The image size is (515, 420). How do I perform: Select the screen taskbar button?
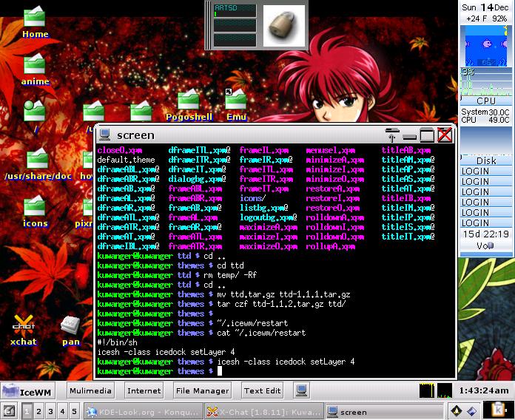click(x=384, y=411)
